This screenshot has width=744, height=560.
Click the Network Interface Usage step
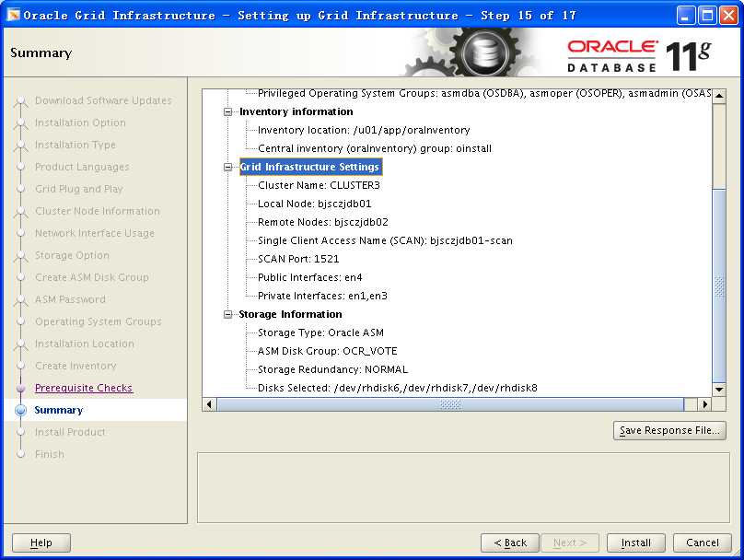pos(95,233)
